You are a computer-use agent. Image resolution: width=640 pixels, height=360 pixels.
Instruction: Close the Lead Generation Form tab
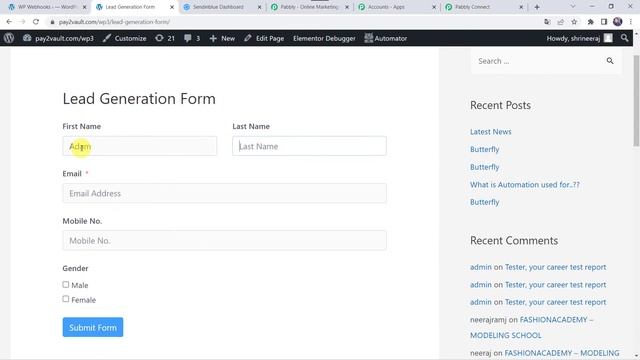pos(172,7)
